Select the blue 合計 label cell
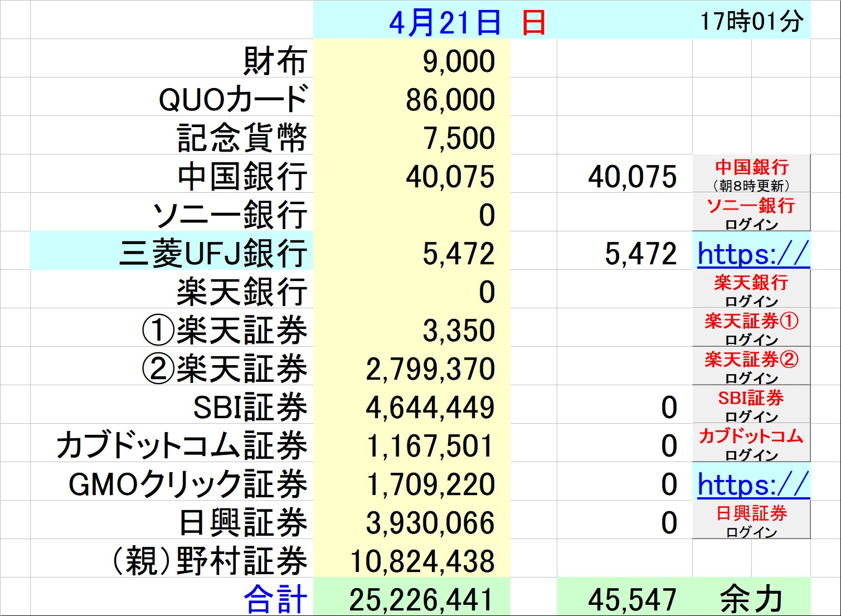This screenshot has width=841, height=616. 172,596
